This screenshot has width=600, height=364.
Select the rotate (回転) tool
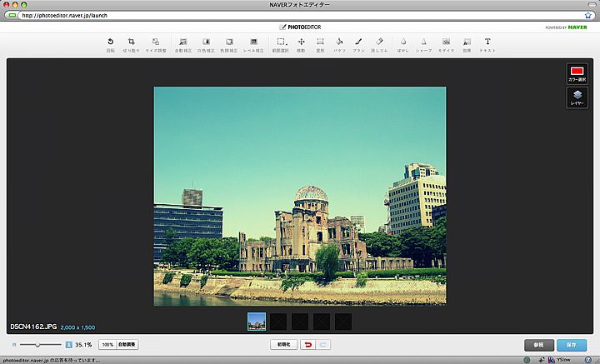(x=111, y=43)
